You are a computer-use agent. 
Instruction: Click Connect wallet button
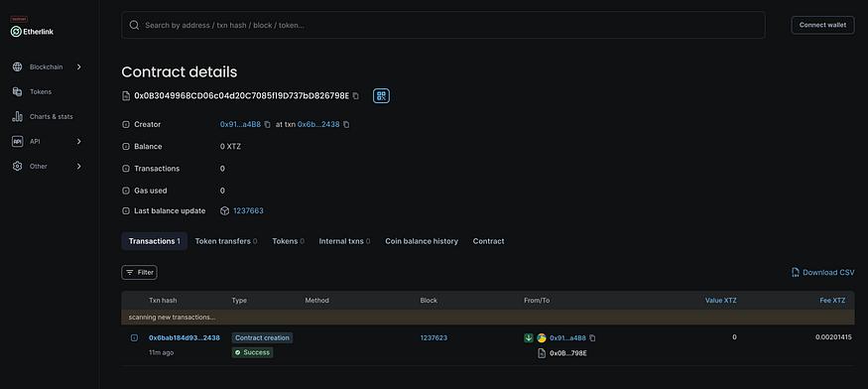pos(822,25)
